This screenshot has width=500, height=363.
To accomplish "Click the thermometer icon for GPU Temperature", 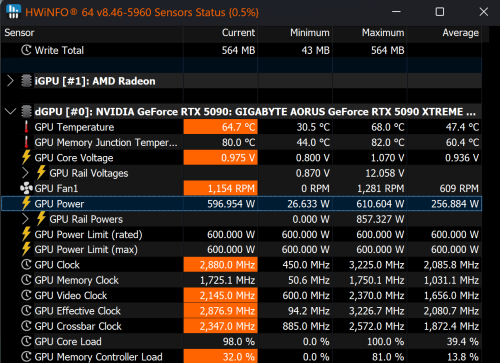I will (26, 127).
